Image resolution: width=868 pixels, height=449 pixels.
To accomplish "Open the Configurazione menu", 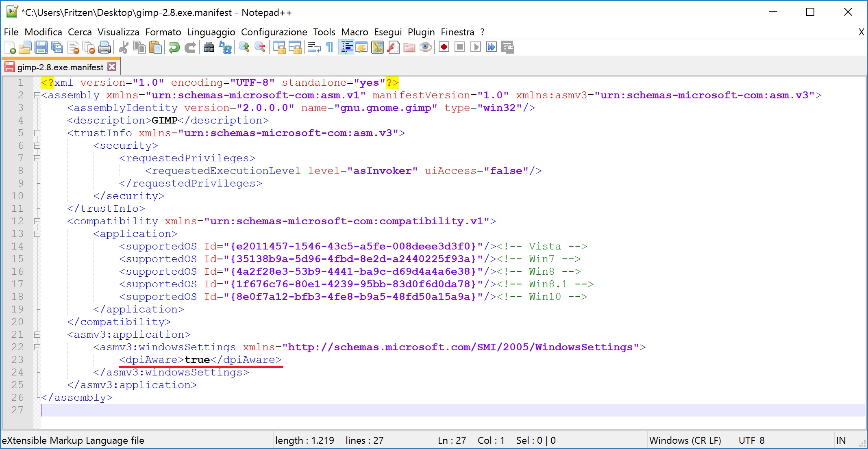I will point(274,32).
